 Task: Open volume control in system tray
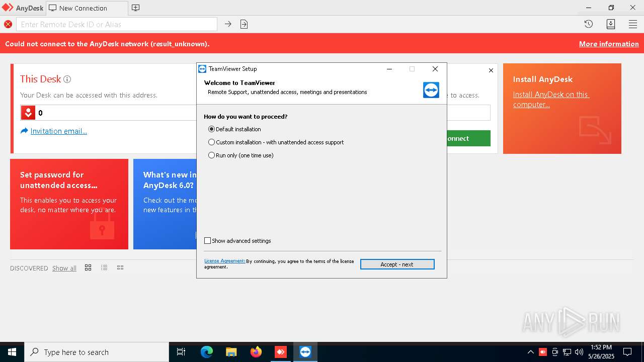579,352
